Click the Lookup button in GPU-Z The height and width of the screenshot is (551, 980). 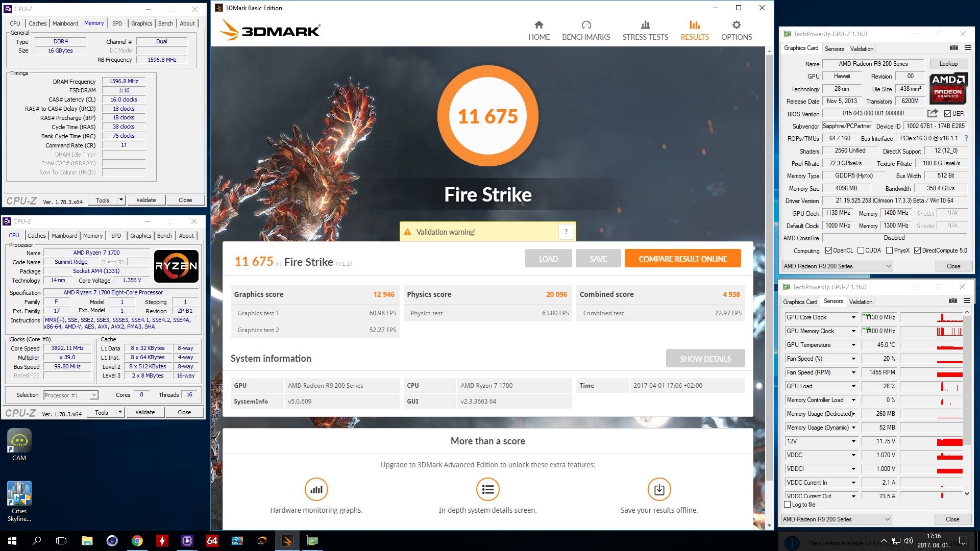[x=948, y=64]
